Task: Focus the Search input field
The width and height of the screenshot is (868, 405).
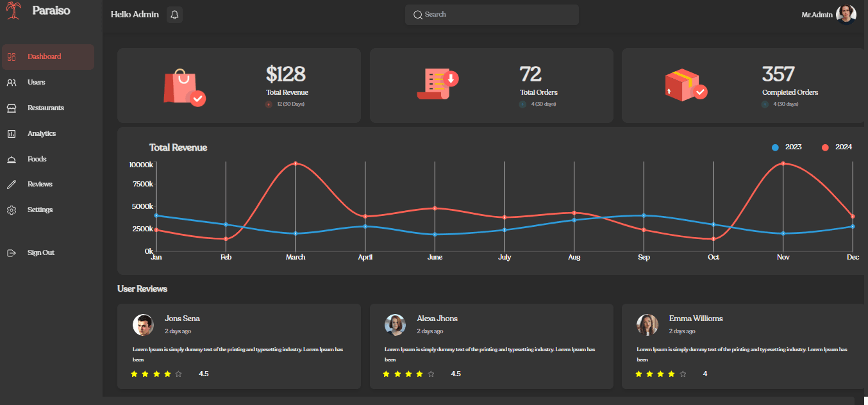Action: [x=492, y=15]
